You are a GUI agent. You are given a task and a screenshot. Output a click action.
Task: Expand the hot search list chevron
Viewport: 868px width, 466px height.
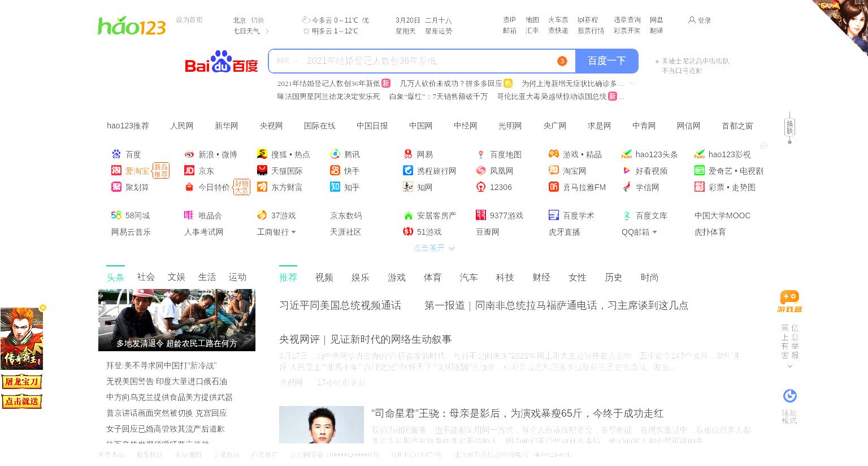pyautogui.click(x=633, y=83)
